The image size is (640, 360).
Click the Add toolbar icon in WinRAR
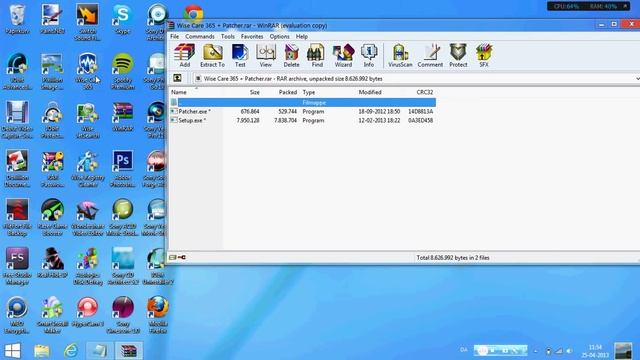(184, 55)
